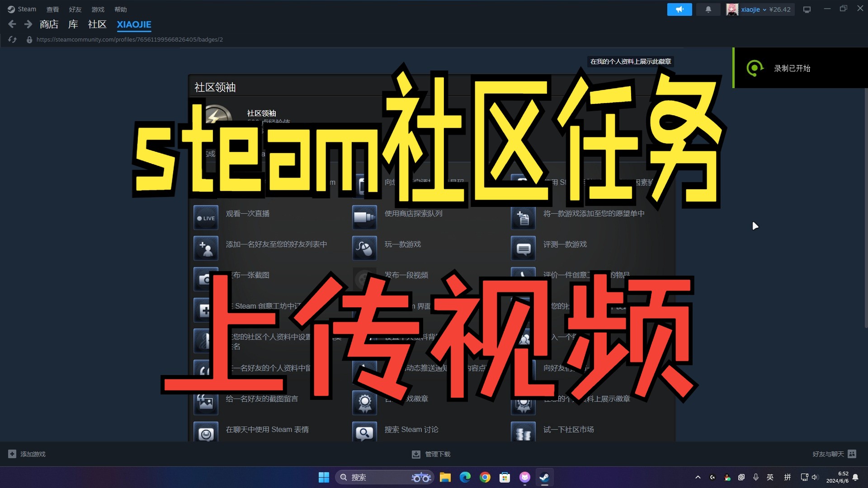
Task: Click the lock icon beside the URL
Action: 29,40
